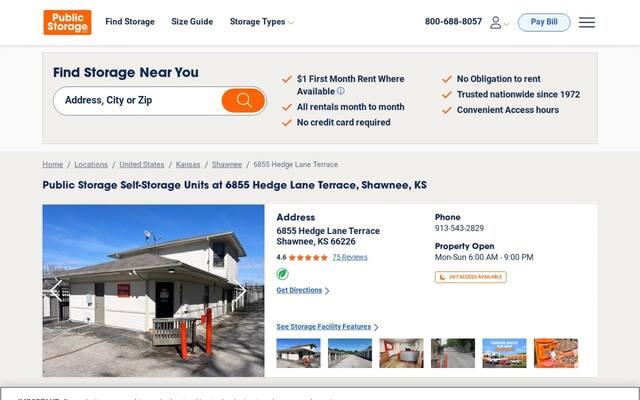Click the green leaf eco icon
The image size is (640, 400).
point(282,274)
